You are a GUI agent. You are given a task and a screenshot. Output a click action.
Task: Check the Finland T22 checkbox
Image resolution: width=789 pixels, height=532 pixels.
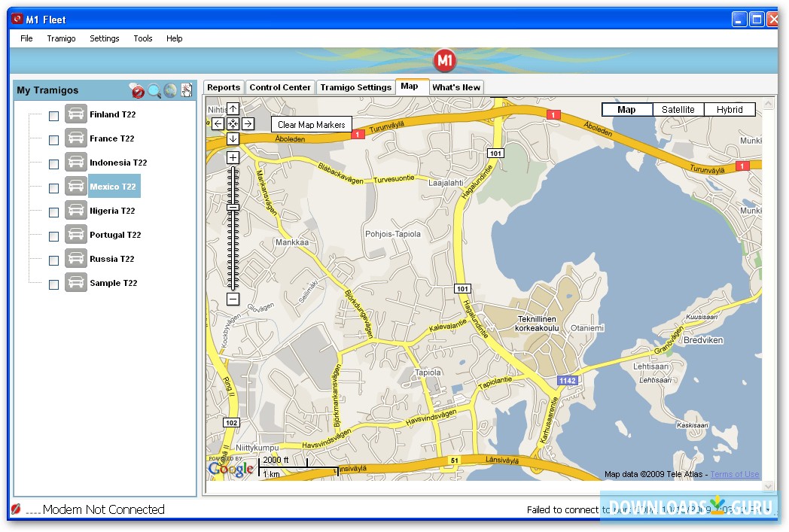click(53, 116)
